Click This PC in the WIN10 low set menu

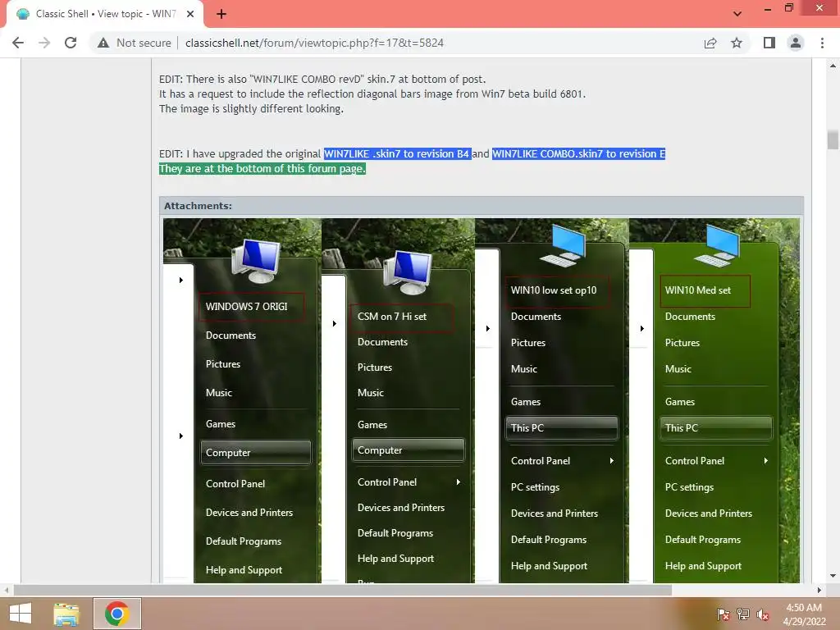561,428
